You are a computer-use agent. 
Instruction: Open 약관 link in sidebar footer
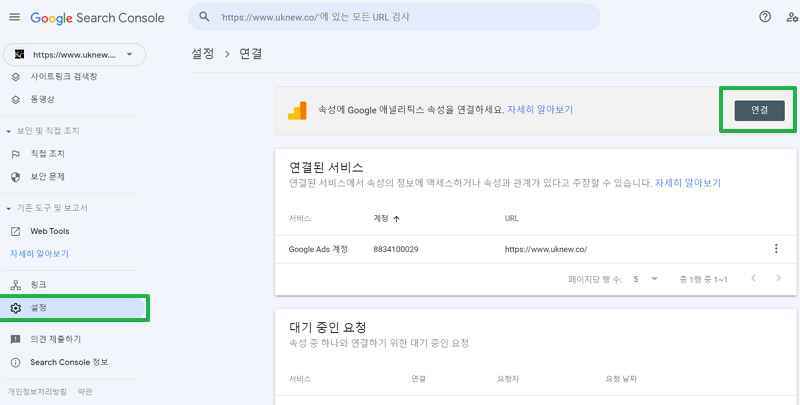[x=85, y=392]
